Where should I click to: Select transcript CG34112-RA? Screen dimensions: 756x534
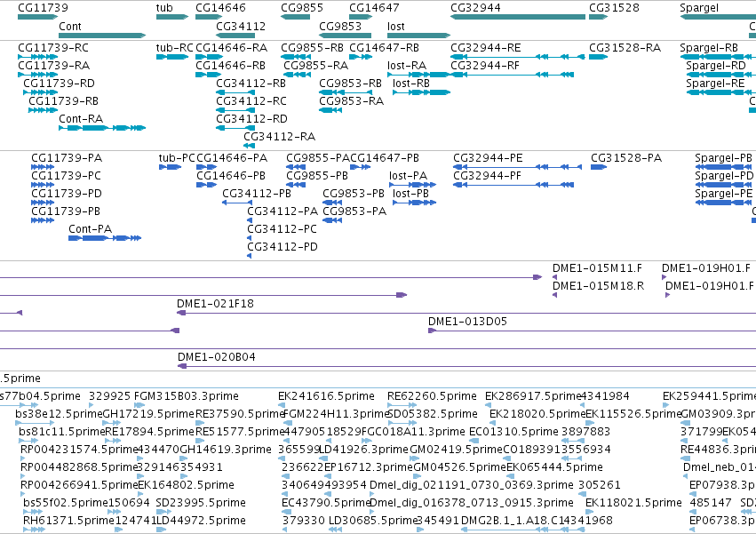[x=279, y=137]
